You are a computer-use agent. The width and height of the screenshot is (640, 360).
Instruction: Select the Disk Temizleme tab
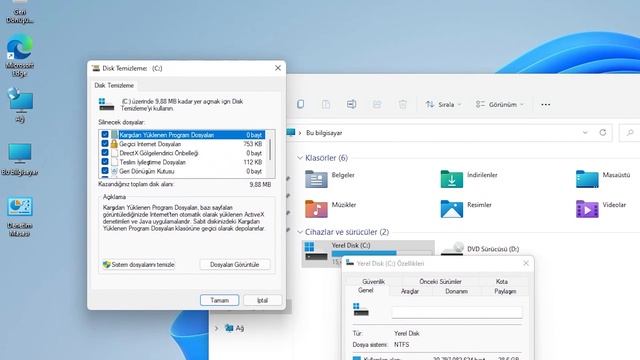tap(114, 85)
